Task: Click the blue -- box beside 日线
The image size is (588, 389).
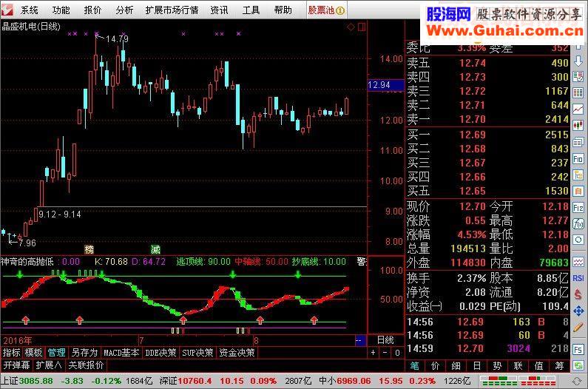Action: [360, 341]
